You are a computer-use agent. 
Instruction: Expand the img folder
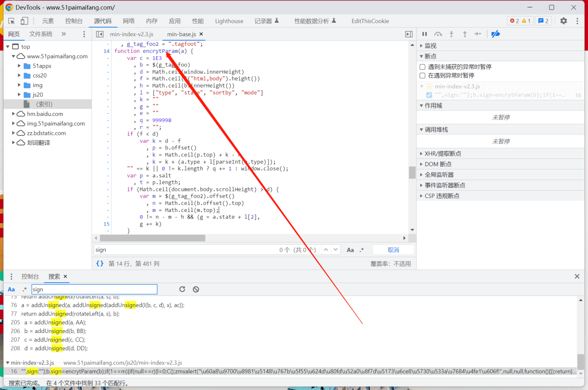tap(19, 85)
